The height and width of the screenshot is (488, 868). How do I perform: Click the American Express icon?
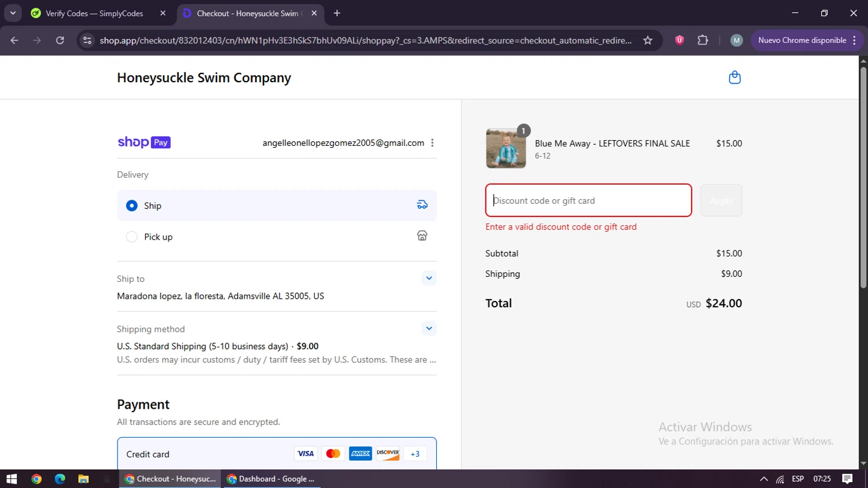[x=361, y=454]
